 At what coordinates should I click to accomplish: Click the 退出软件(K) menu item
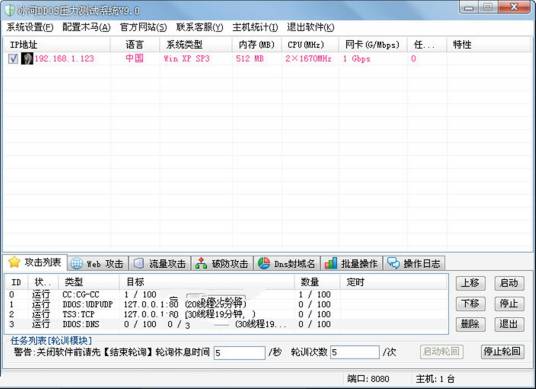point(310,27)
